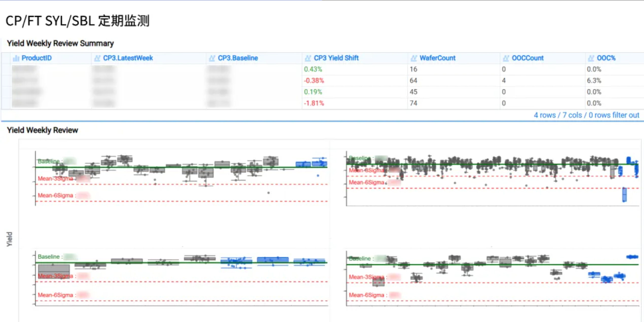Select the -1.81% yield shift cell
Image resolution: width=644 pixels, height=322 pixels.
coord(314,103)
